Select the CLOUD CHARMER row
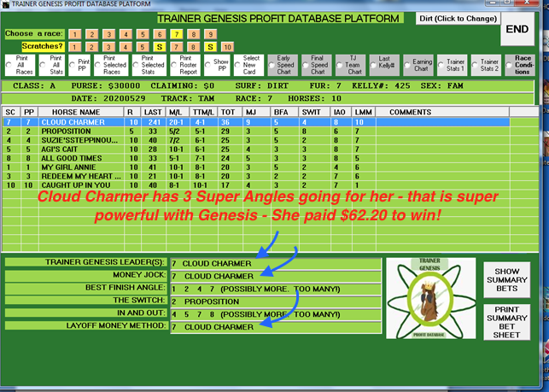Image resolution: width=549 pixels, height=392 pixels. [x=256, y=122]
